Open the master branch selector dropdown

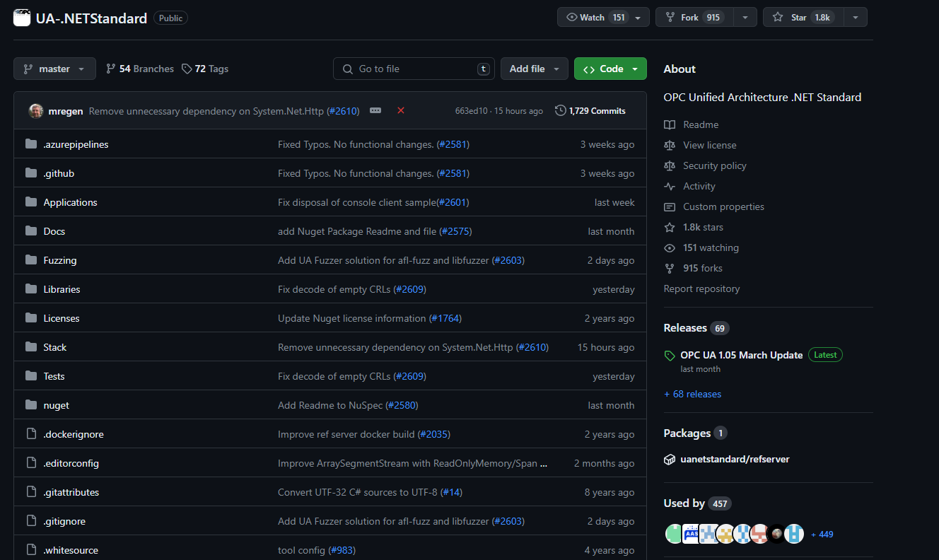coord(54,69)
